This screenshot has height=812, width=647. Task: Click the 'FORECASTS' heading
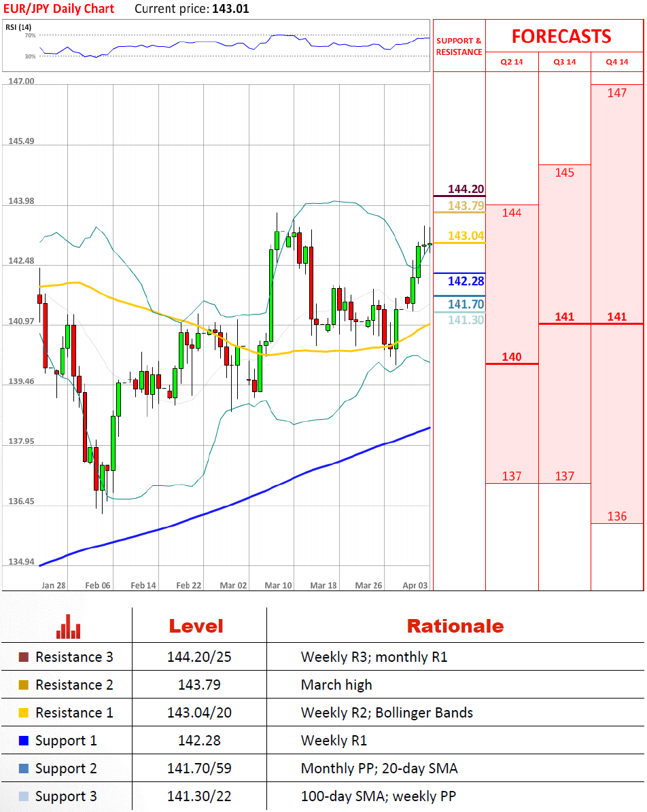coord(561,36)
